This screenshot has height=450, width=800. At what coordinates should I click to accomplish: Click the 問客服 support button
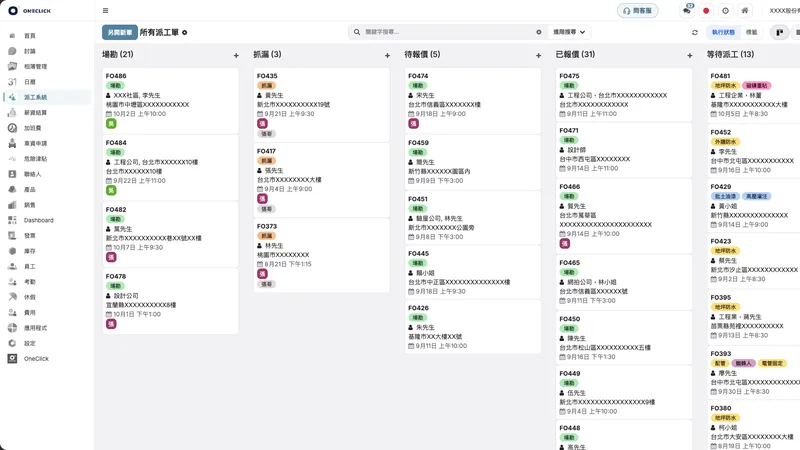[x=638, y=11]
